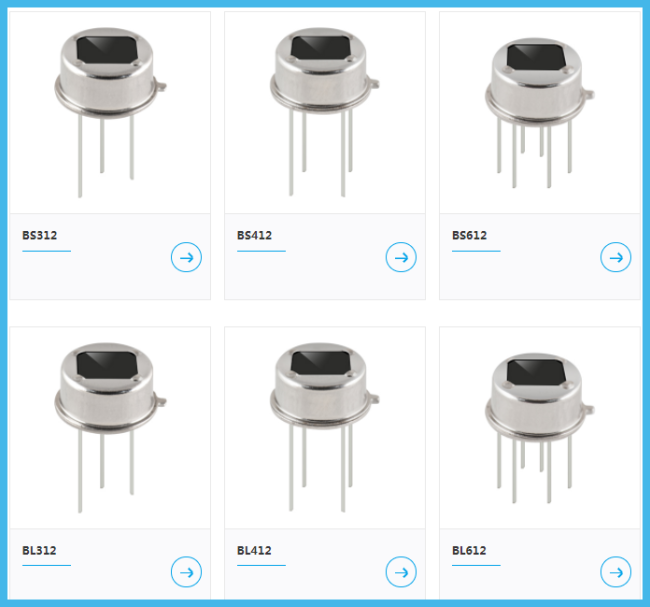View the BS612 sensor product image

click(540, 112)
